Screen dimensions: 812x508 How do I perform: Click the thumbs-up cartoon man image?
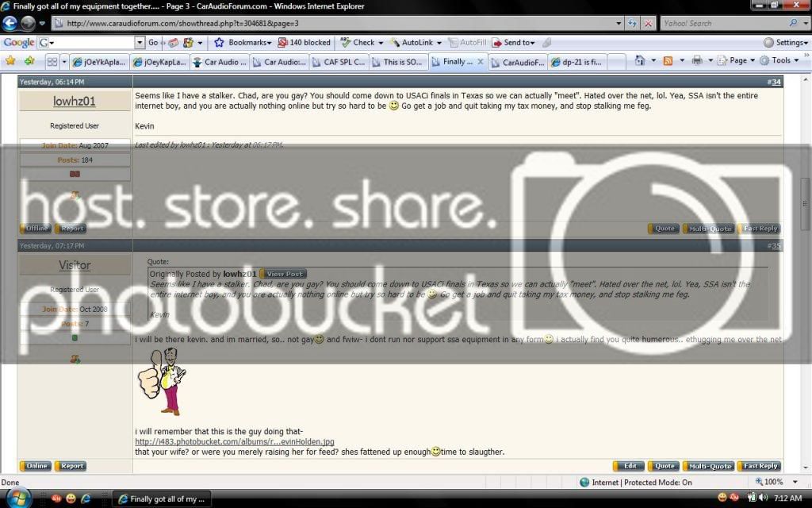(162, 381)
